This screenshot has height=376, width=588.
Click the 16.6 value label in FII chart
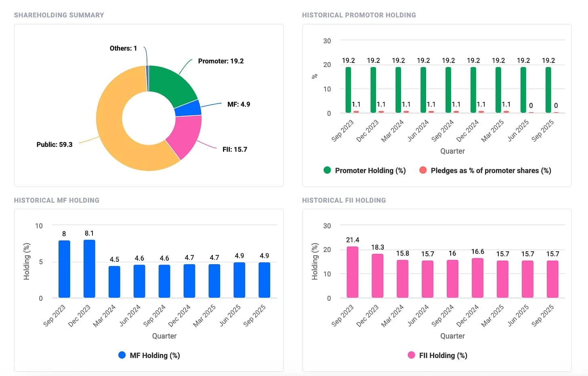478,251
